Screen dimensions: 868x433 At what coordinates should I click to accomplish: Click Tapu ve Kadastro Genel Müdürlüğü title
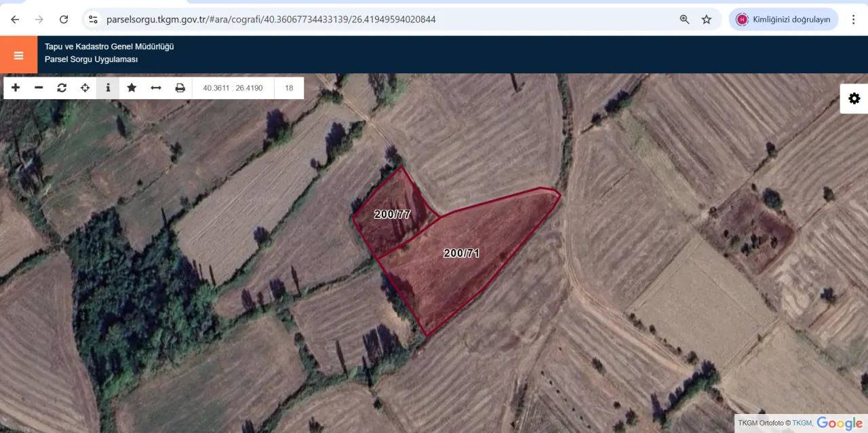click(109, 47)
